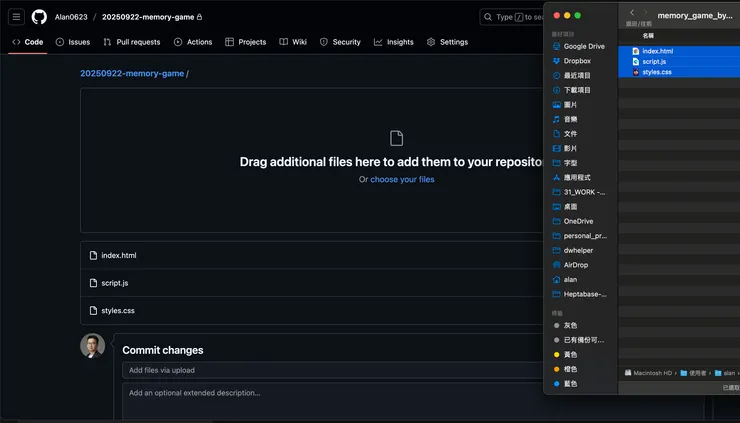Open the alan home folder in sidebar

570,280
